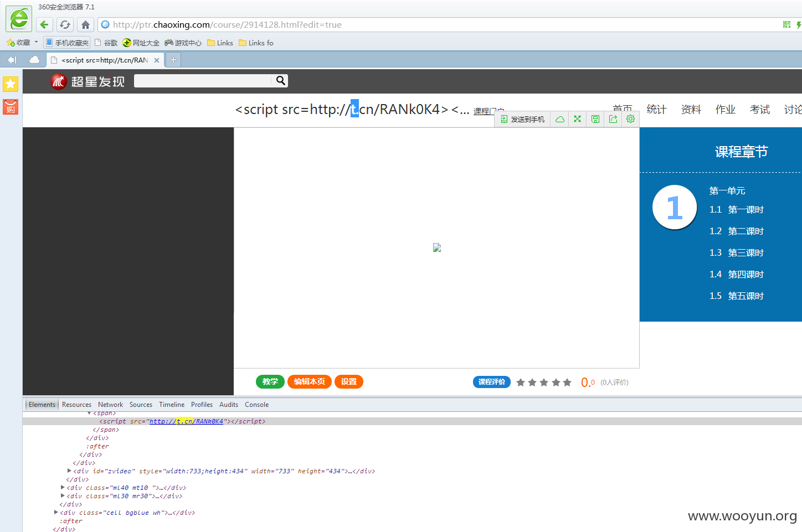Rate with the first star
802x532 pixels.
coord(521,383)
